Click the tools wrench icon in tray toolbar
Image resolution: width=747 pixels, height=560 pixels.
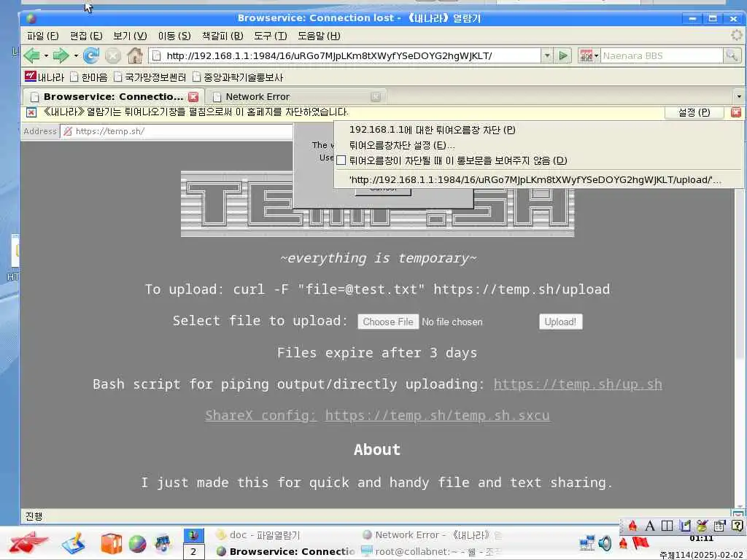tap(702, 526)
